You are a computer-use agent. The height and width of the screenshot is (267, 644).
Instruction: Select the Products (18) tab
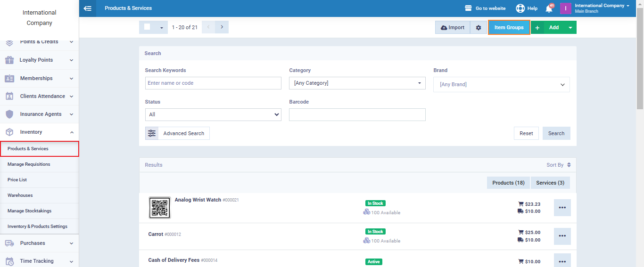pos(508,183)
